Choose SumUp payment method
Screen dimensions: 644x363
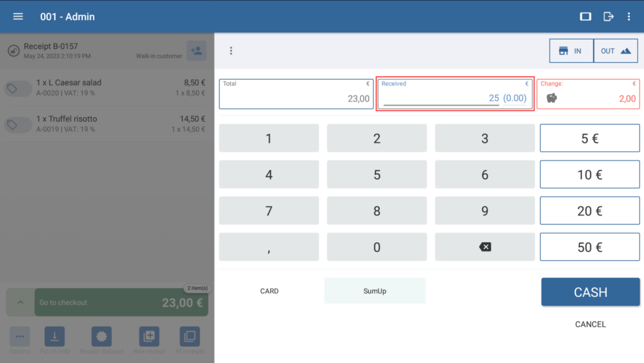pos(375,291)
